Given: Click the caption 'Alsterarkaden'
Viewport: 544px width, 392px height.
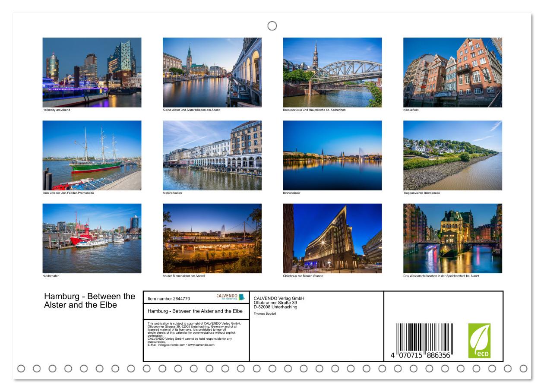Looking at the screenshot, I should pos(172,193).
